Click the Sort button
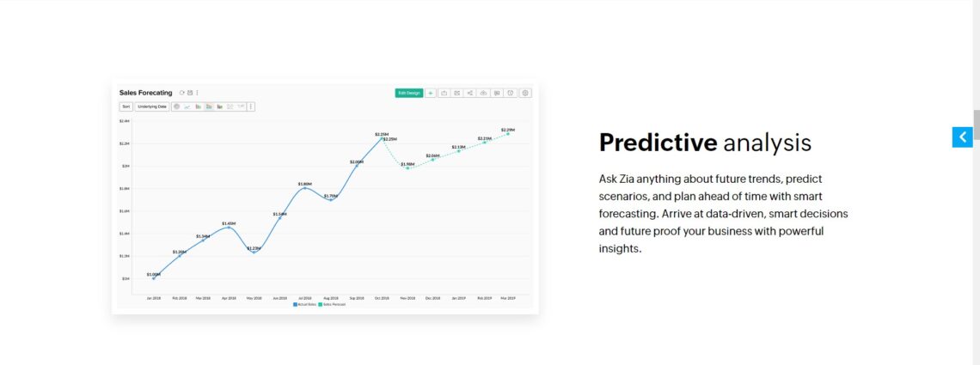The image size is (980, 365). (x=126, y=106)
